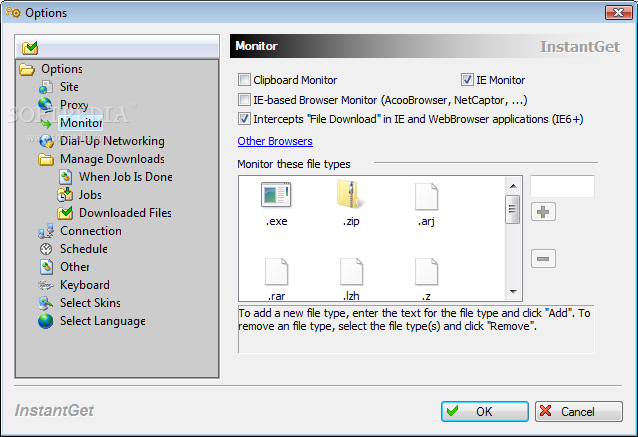Image resolution: width=638 pixels, height=437 pixels.
Task: Enable IE-based Browser Monitor checkbox
Action: [244, 100]
